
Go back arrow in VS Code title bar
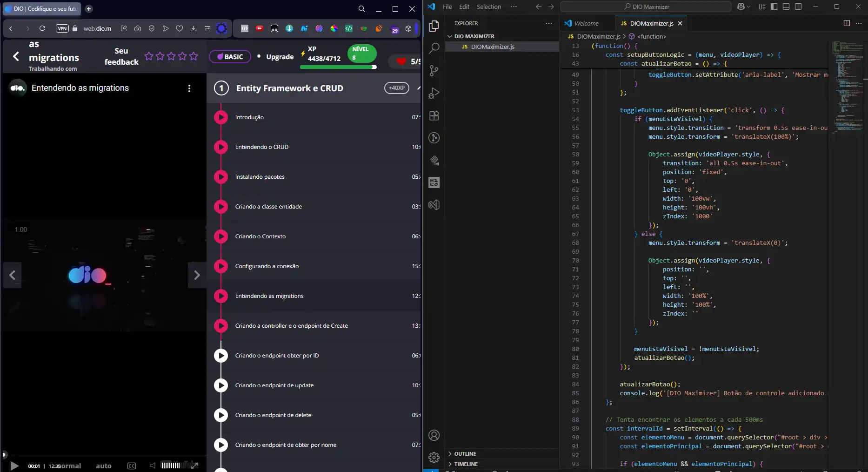(x=539, y=7)
